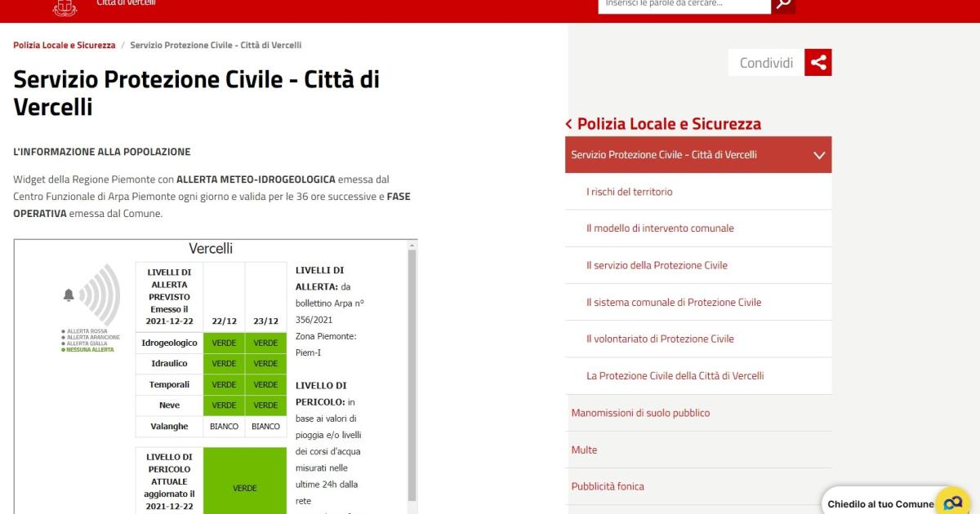Image resolution: width=980 pixels, height=514 pixels.
Task: Click the Città di Vercelli header text
Action: click(x=126, y=3)
